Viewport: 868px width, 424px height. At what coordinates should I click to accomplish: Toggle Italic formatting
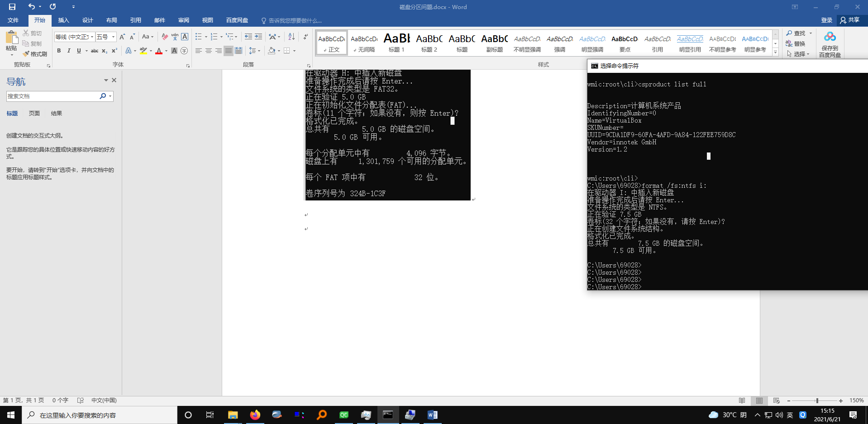(69, 51)
